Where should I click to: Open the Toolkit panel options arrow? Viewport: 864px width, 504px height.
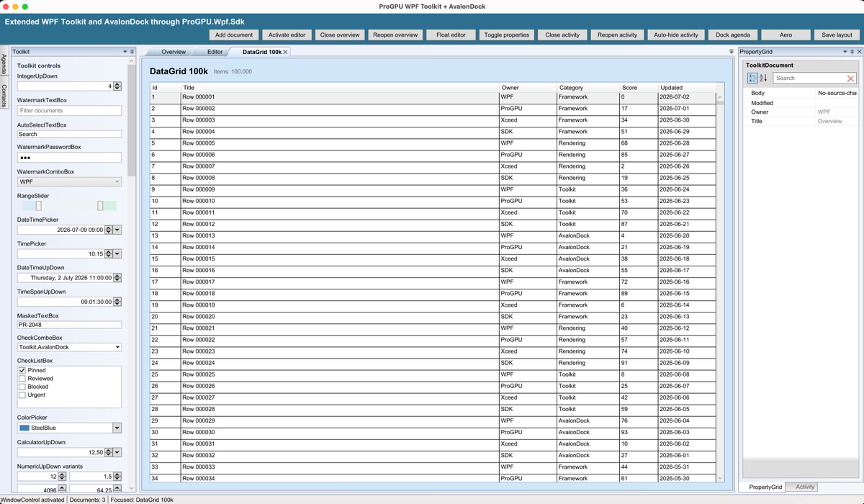(125, 52)
